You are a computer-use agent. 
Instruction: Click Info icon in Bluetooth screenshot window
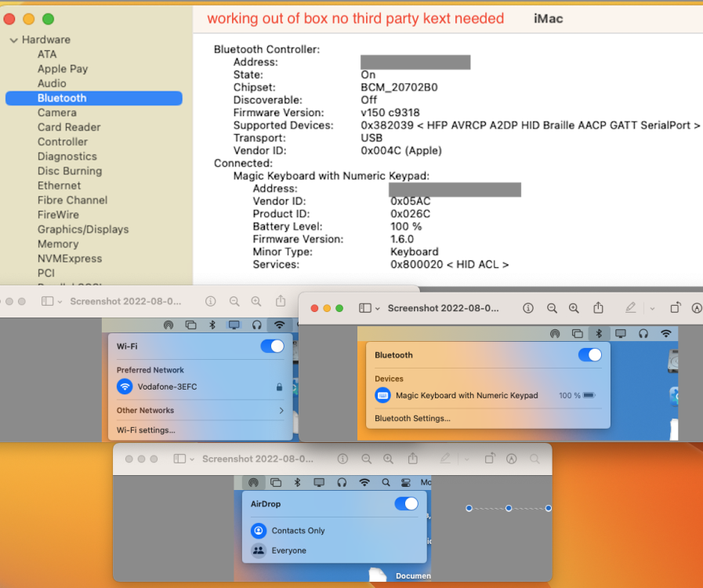tap(528, 308)
